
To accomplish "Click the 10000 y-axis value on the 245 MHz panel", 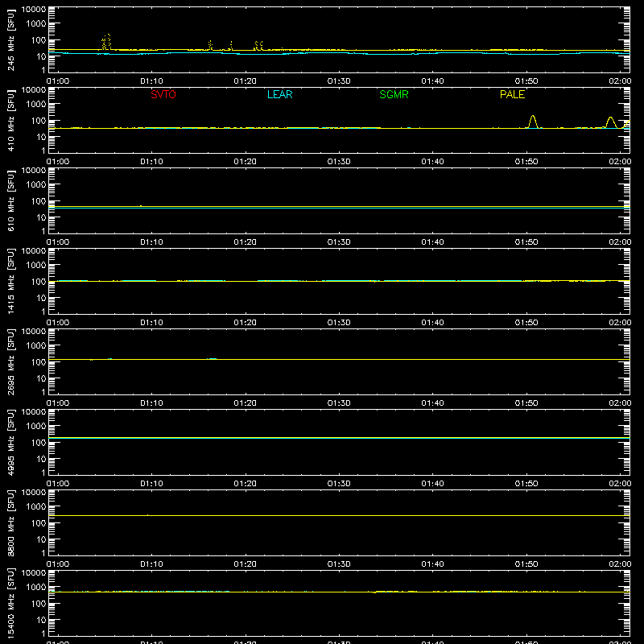I will 34,10.
